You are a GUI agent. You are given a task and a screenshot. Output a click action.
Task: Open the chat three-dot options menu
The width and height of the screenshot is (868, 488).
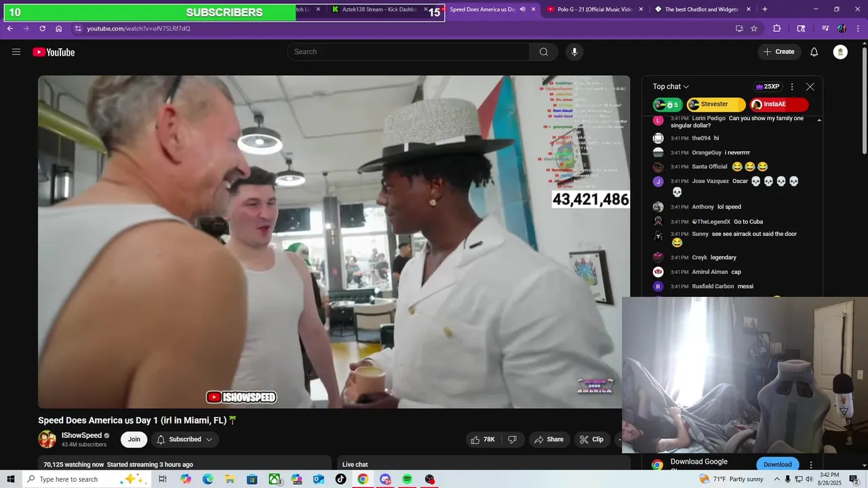pyautogui.click(x=791, y=87)
